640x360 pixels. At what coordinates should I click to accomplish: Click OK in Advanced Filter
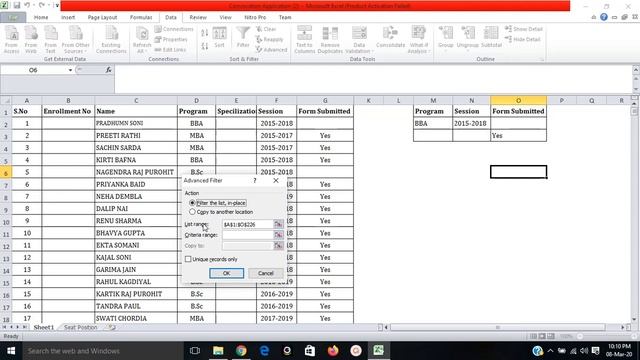[227, 273]
